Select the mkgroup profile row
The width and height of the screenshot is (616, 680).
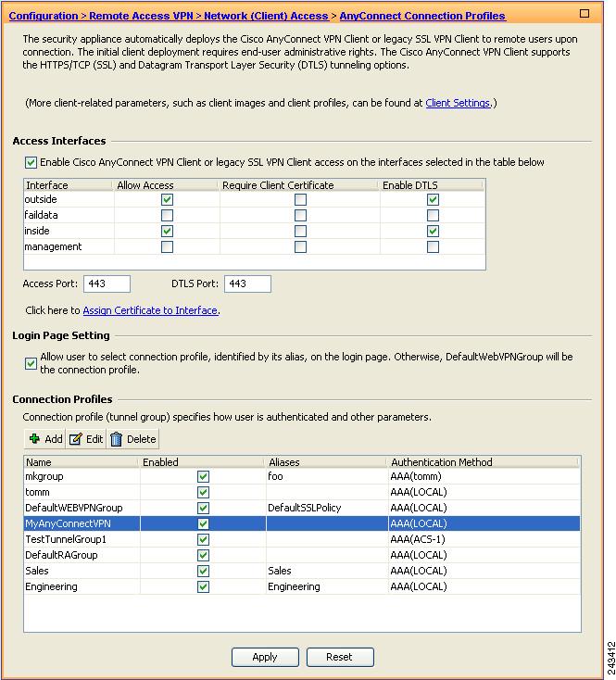[x=302, y=476]
